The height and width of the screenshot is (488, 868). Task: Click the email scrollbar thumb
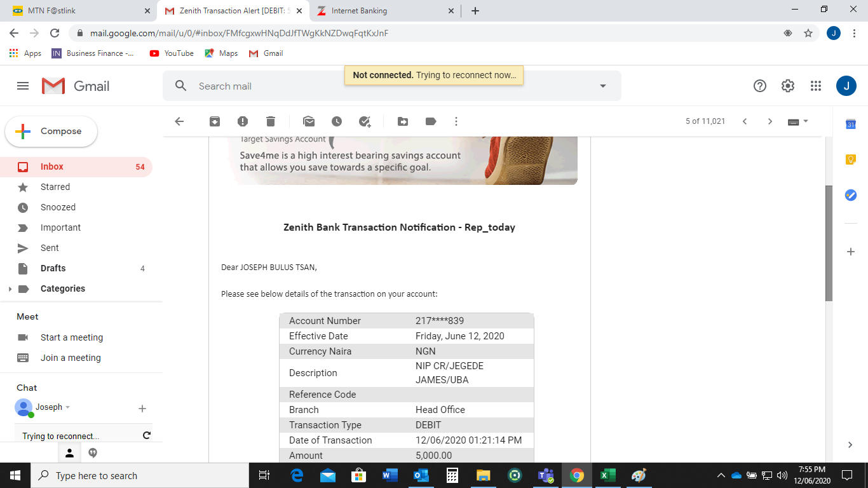click(829, 243)
